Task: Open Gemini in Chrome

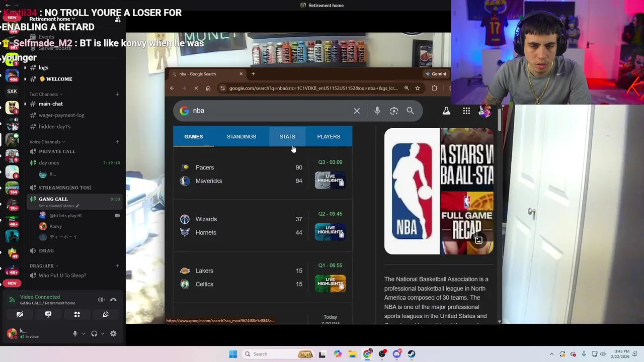Action: click(x=436, y=74)
